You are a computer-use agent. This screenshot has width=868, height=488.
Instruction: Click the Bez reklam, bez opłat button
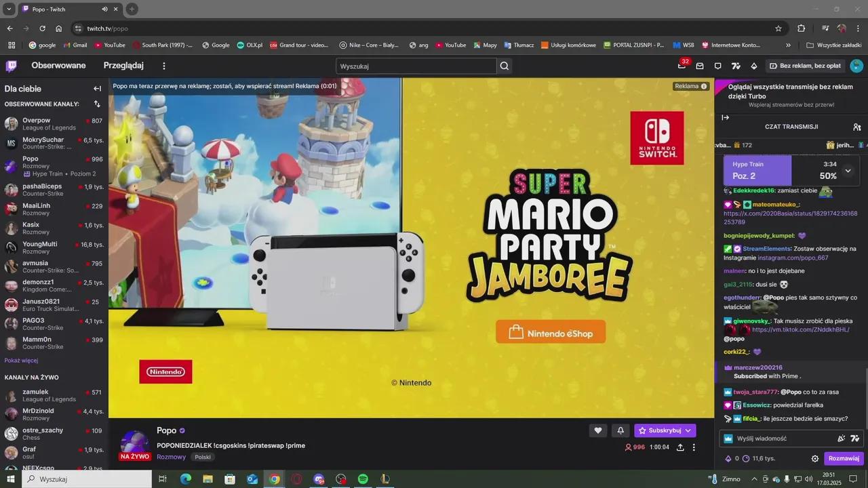coord(805,66)
